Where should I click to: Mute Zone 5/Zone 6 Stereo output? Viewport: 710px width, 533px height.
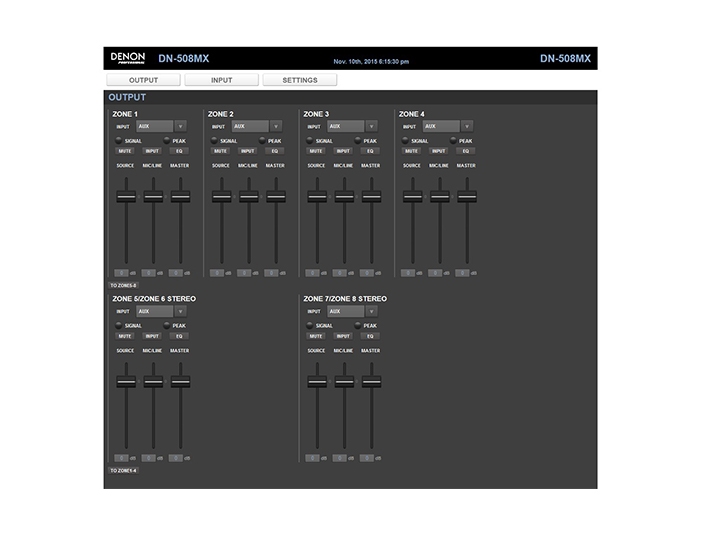(x=125, y=336)
